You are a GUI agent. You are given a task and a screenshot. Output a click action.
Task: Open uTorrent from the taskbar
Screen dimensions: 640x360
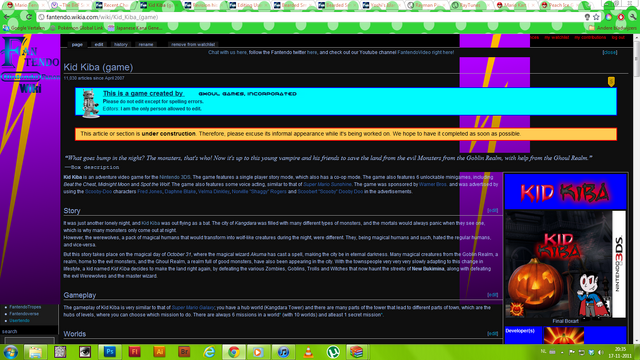pos(333,352)
